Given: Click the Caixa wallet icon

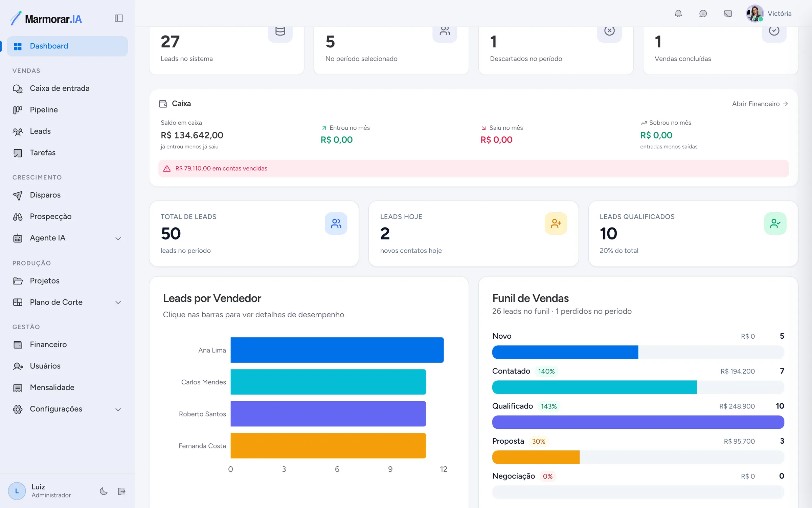Looking at the screenshot, I should pos(163,104).
